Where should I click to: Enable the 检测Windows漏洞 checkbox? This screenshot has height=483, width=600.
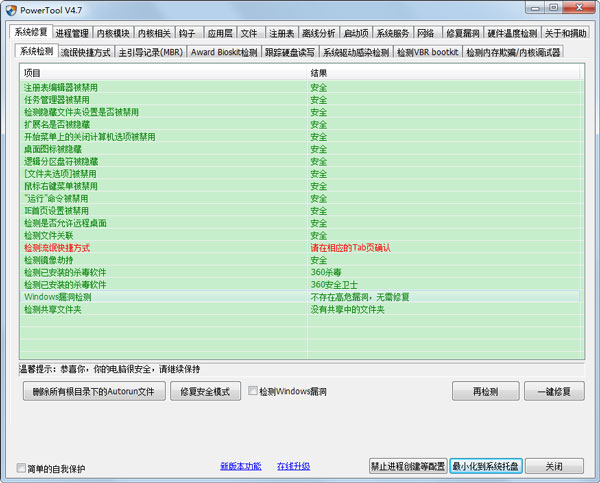[x=254, y=391]
